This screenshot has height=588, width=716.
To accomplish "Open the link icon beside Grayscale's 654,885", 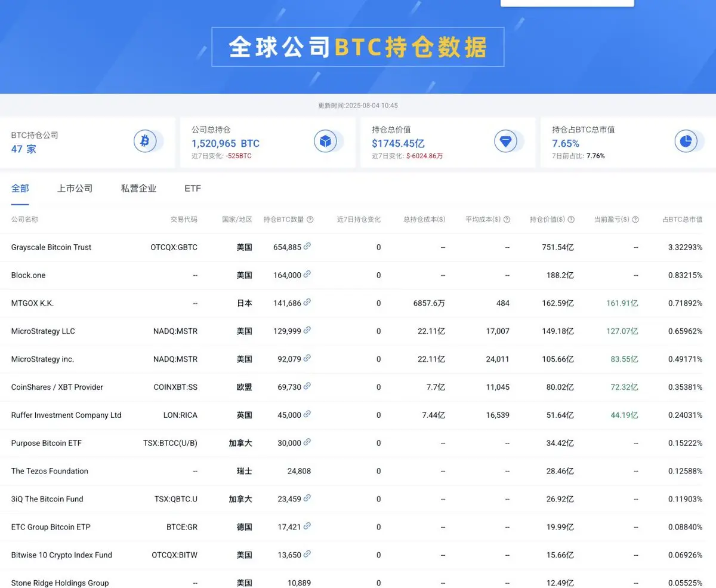I will click(307, 246).
